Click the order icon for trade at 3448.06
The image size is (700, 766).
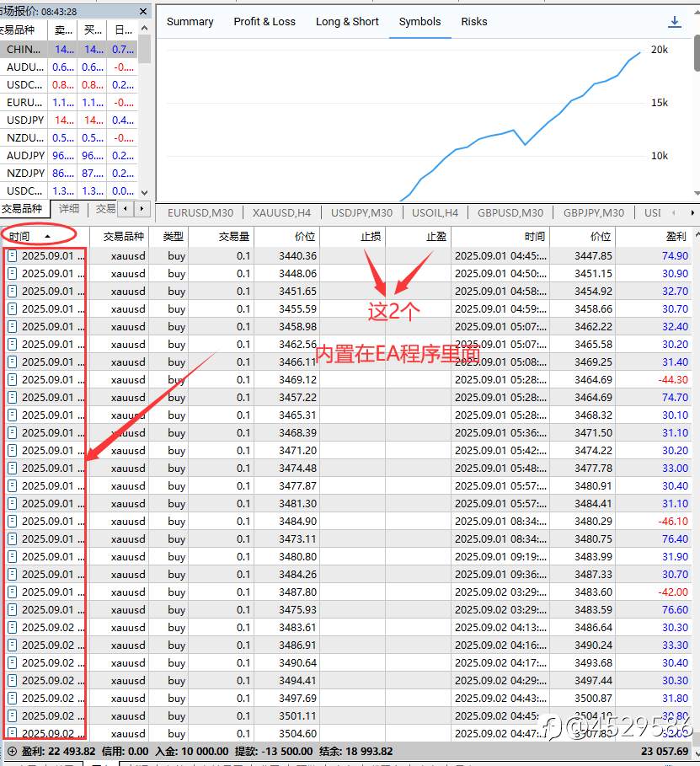point(13,273)
